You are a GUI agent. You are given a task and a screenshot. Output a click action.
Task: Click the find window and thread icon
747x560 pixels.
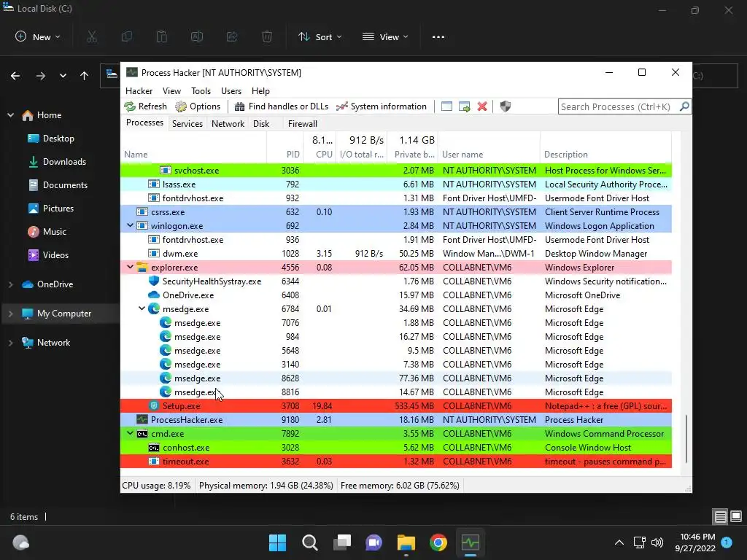pos(465,106)
